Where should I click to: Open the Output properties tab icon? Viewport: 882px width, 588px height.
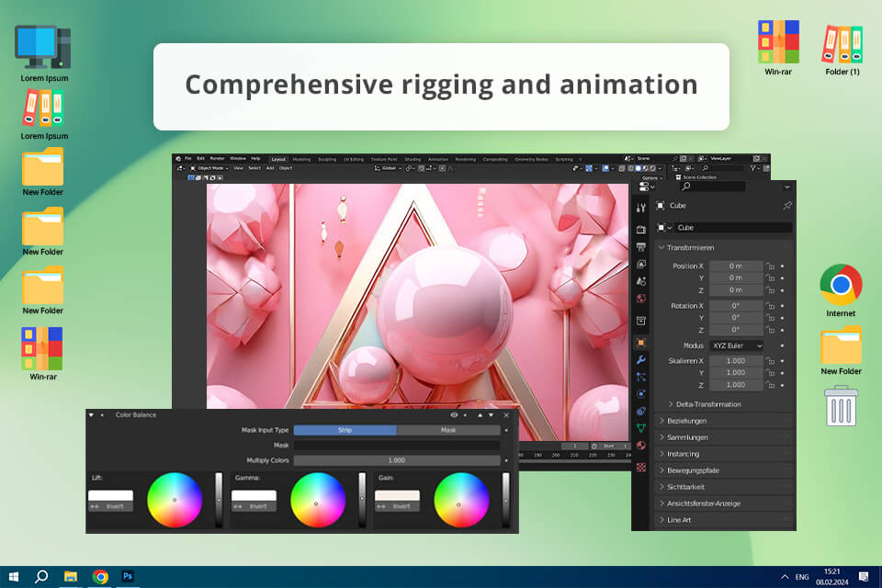(x=640, y=246)
